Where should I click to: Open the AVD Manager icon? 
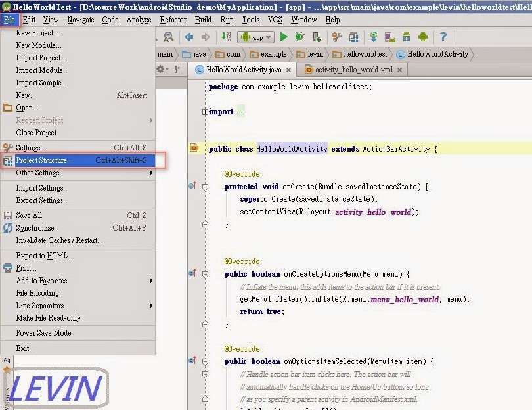tap(390, 37)
